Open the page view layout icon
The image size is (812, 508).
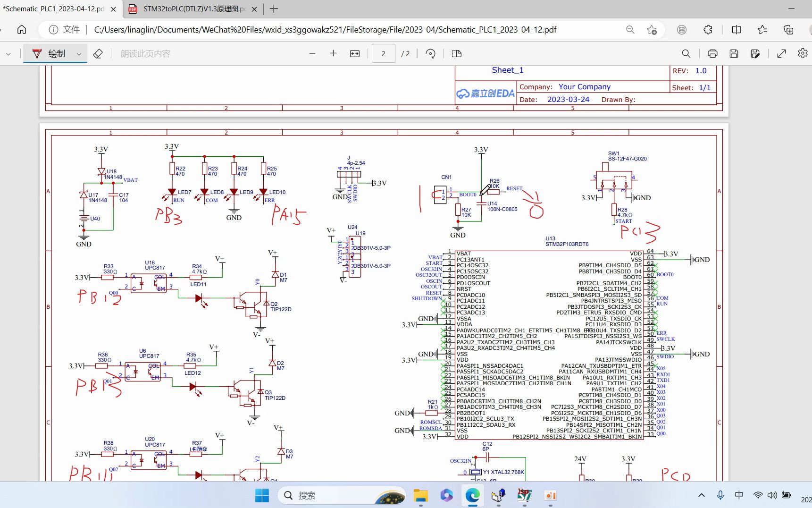point(457,54)
